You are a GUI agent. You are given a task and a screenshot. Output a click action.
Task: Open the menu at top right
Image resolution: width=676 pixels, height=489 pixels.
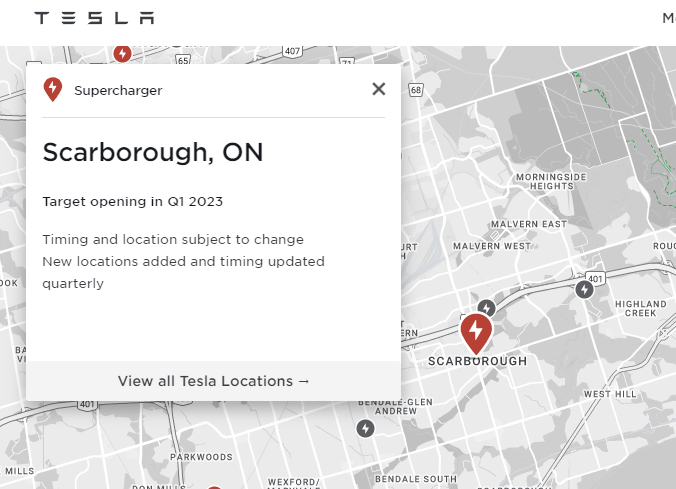point(668,18)
